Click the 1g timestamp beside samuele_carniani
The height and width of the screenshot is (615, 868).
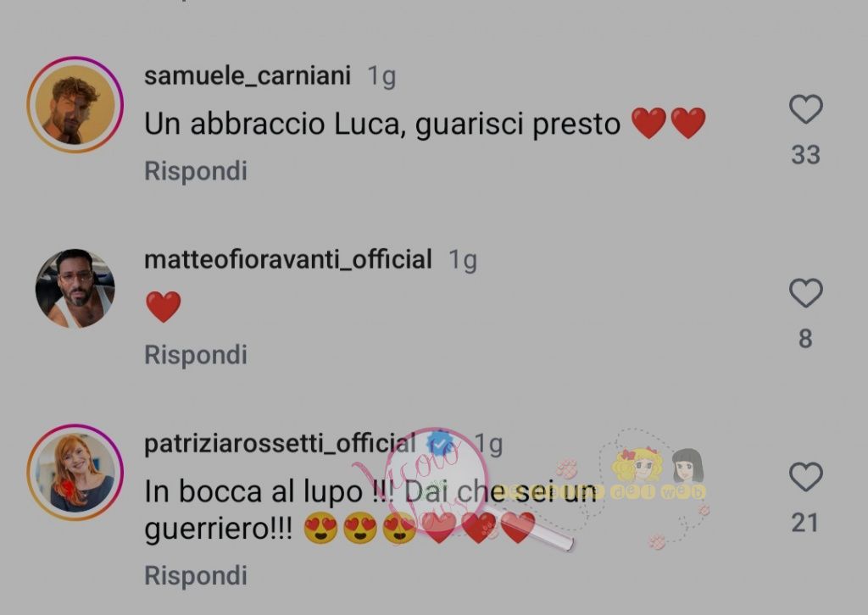pyautogui.click(x=381, y=76)
